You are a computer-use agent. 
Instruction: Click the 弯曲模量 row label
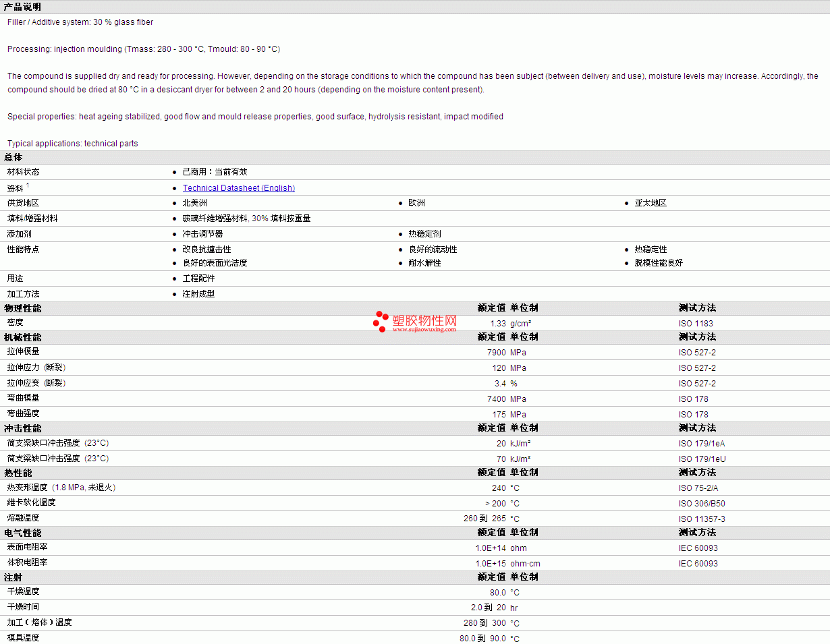[24, 399]
